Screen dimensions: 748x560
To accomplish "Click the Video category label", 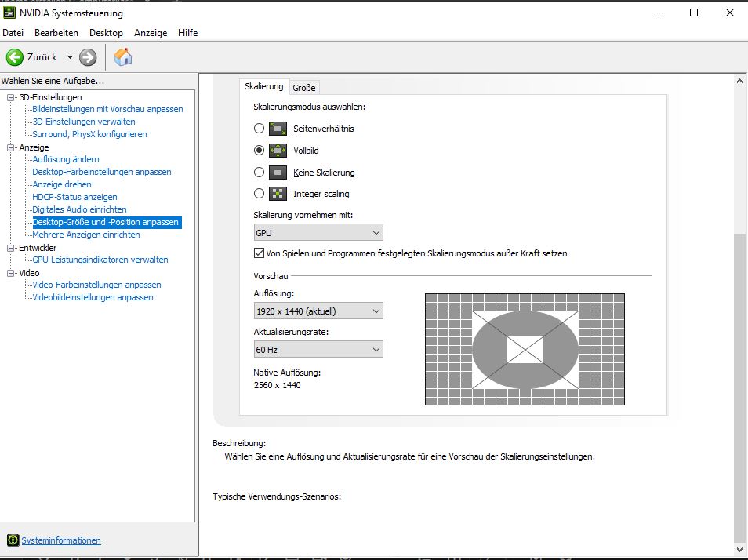I will (29, 273).
